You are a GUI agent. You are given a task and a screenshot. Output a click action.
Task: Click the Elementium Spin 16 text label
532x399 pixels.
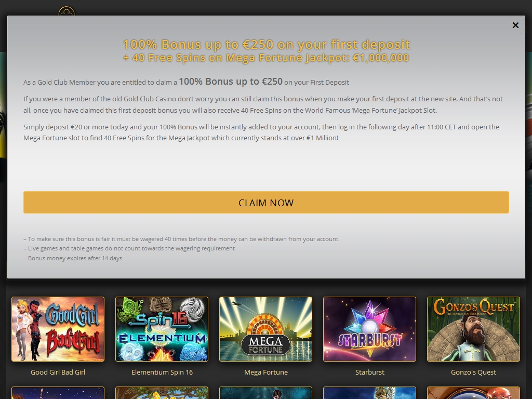(162, 372)
